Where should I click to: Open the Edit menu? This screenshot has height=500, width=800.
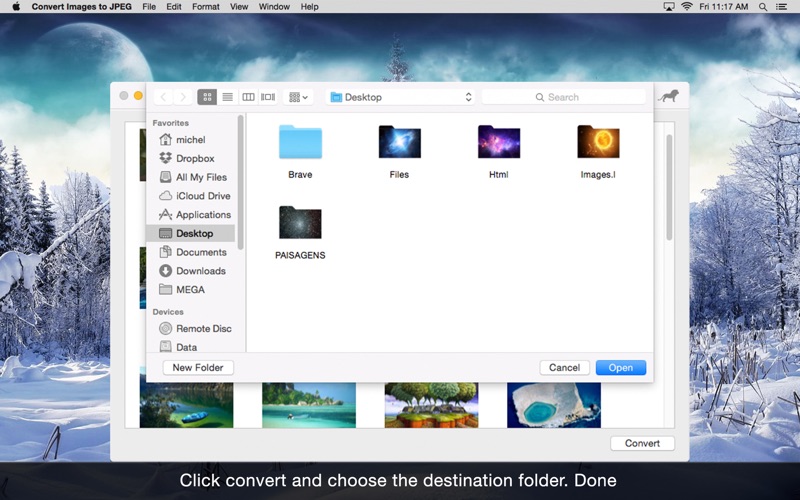point(173,7)
